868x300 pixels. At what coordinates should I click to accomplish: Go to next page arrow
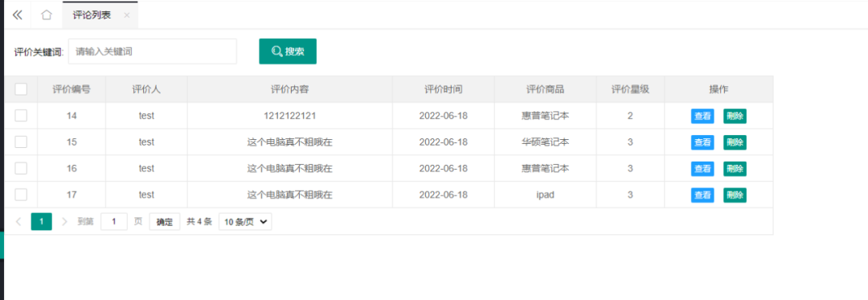[x=64, y=222]
